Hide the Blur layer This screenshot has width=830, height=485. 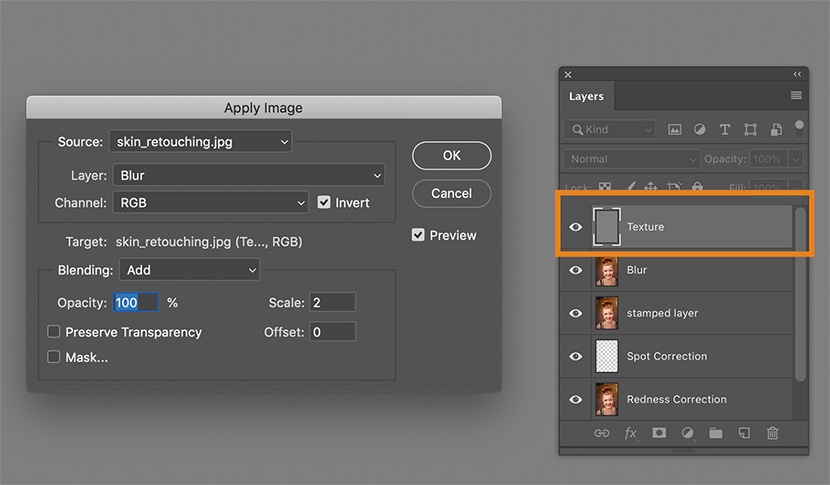tap(575, 270)
